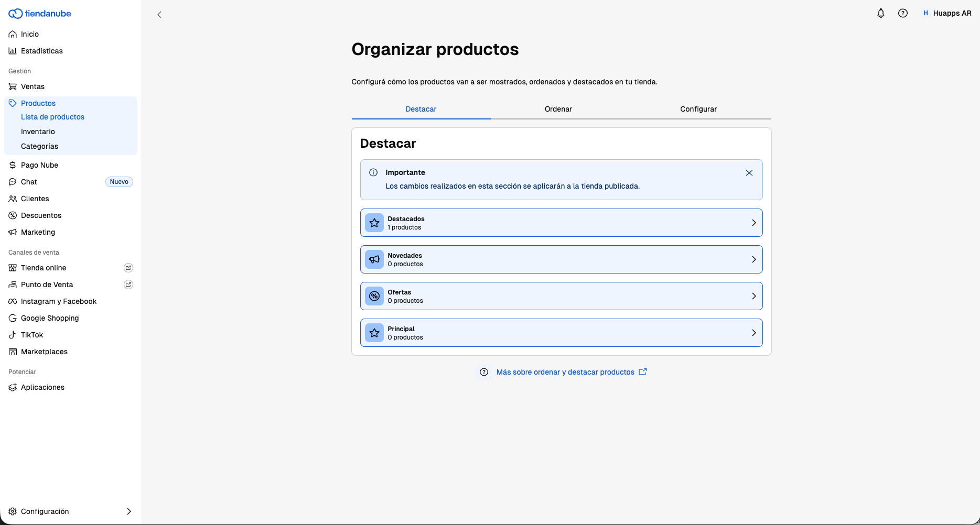Switch to the Configurar tab
The height and width of the screenshot is (525, 980).
point(698,109)
